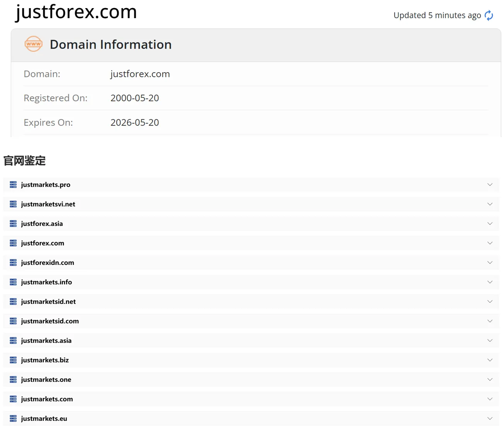Click the Expires On: label

click(x=48, y=122)
